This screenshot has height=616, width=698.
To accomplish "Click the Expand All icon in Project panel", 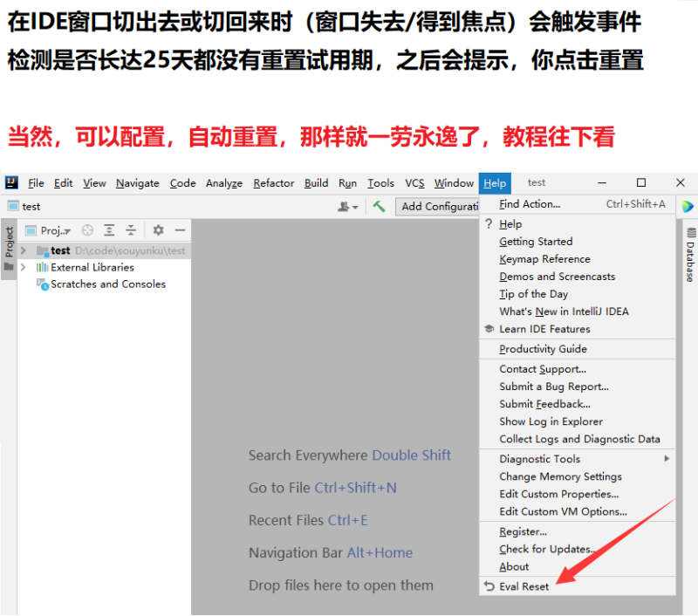I will [x=109, y=230].
